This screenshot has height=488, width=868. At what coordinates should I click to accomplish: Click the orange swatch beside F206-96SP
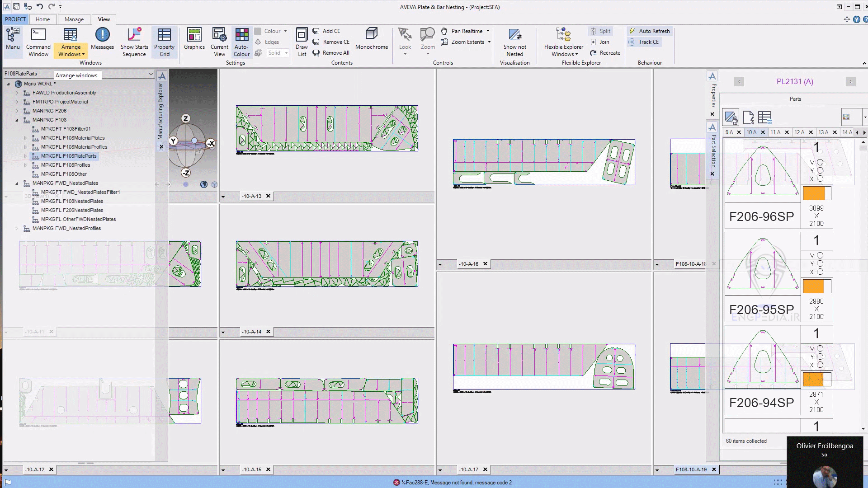(816, 193)
